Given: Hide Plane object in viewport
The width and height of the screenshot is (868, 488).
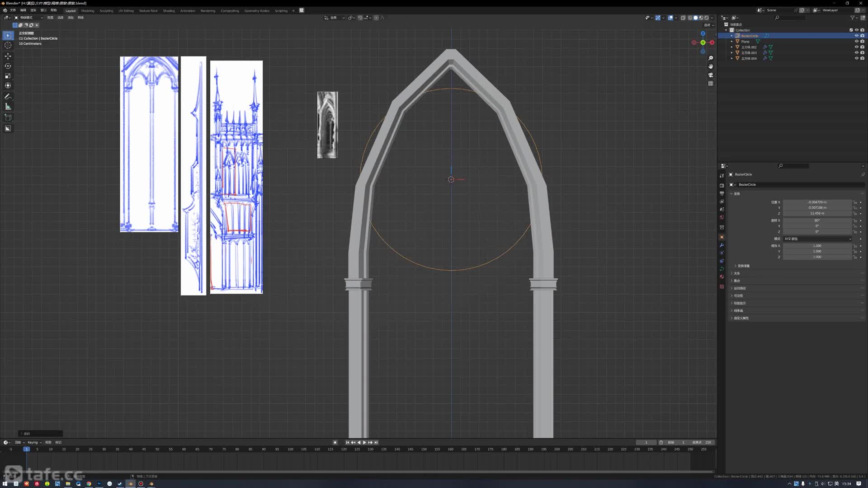Looking at the screenshot, I should click(856, 41).
